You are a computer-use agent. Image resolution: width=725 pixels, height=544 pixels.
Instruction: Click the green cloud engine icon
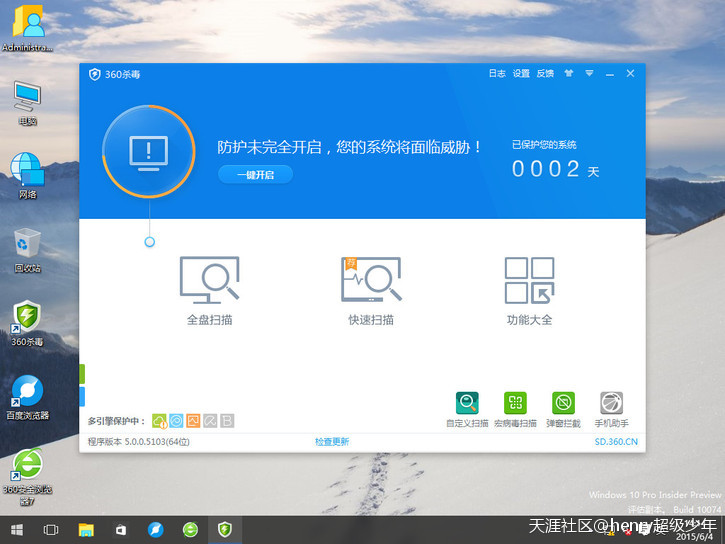159,421
